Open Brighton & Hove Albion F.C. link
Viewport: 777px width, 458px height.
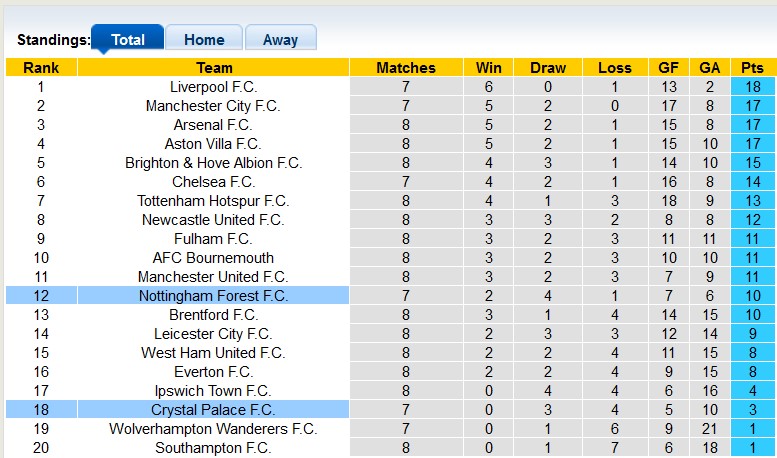tap(213, 163)
